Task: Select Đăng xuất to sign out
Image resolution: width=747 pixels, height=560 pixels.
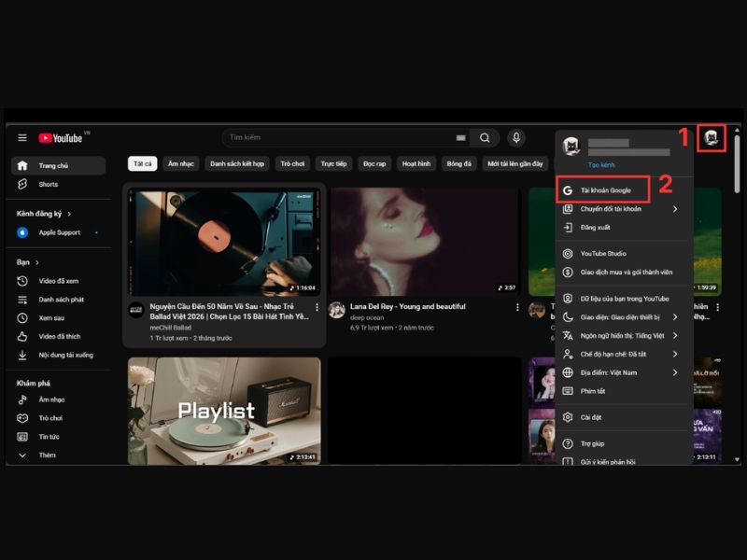Action: 595,227
